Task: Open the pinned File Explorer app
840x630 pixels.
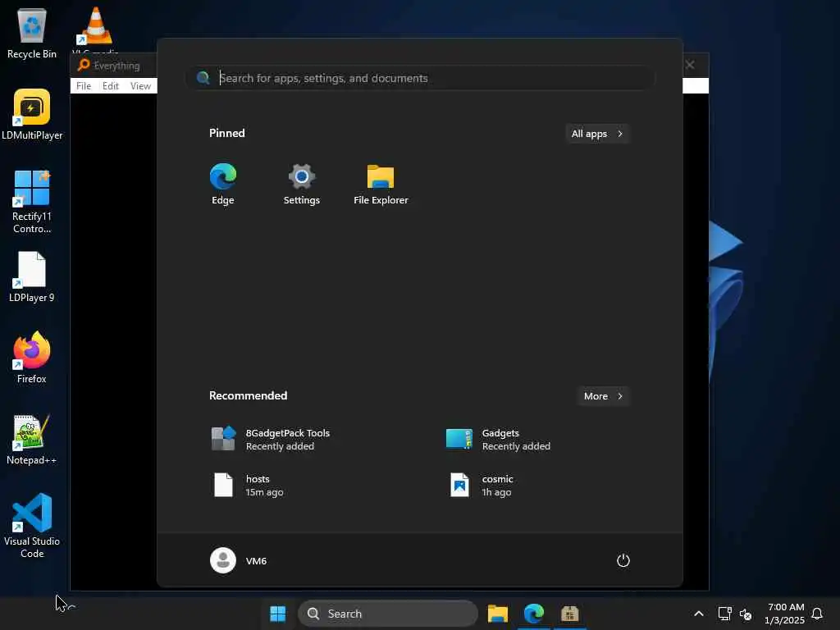Action: (381, 184)
